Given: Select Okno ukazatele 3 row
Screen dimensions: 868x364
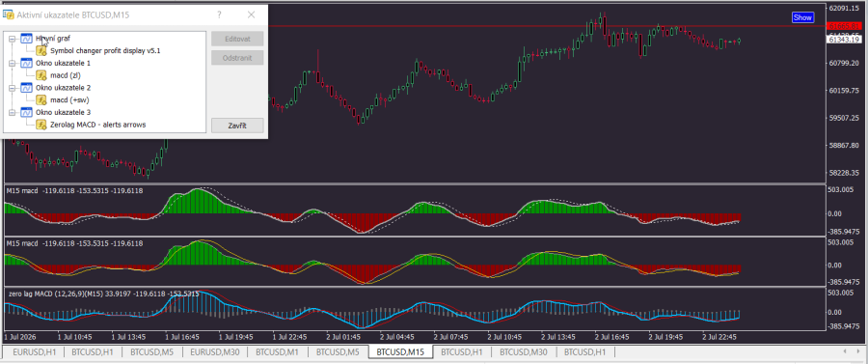Looking at the screenshot, I should click(63, 112).
